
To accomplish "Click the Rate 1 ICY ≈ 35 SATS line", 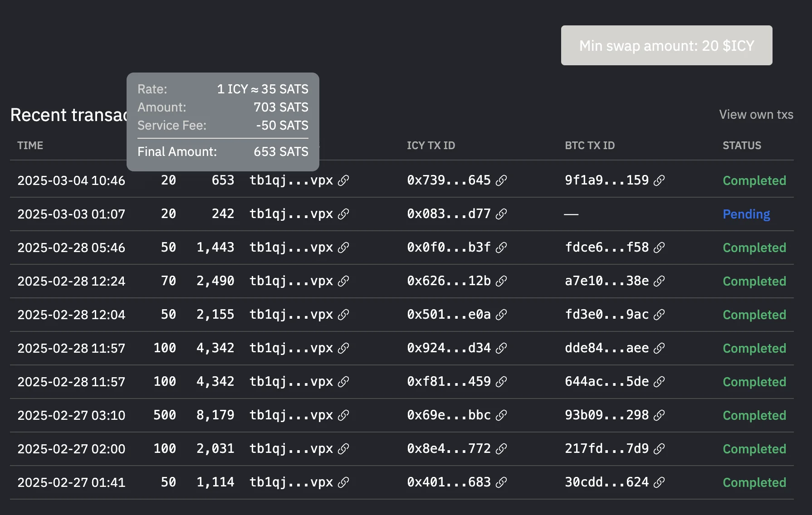I will [223, 89].
